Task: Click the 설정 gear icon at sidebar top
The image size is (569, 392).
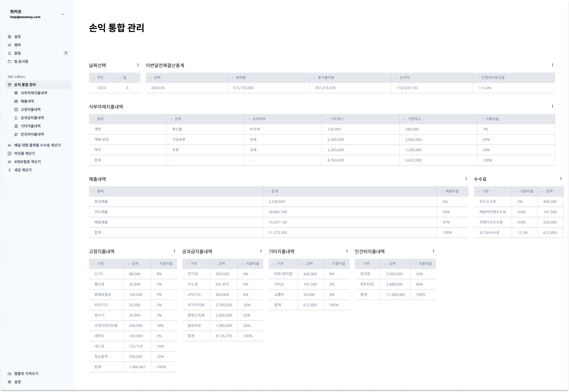Action: 10,37
